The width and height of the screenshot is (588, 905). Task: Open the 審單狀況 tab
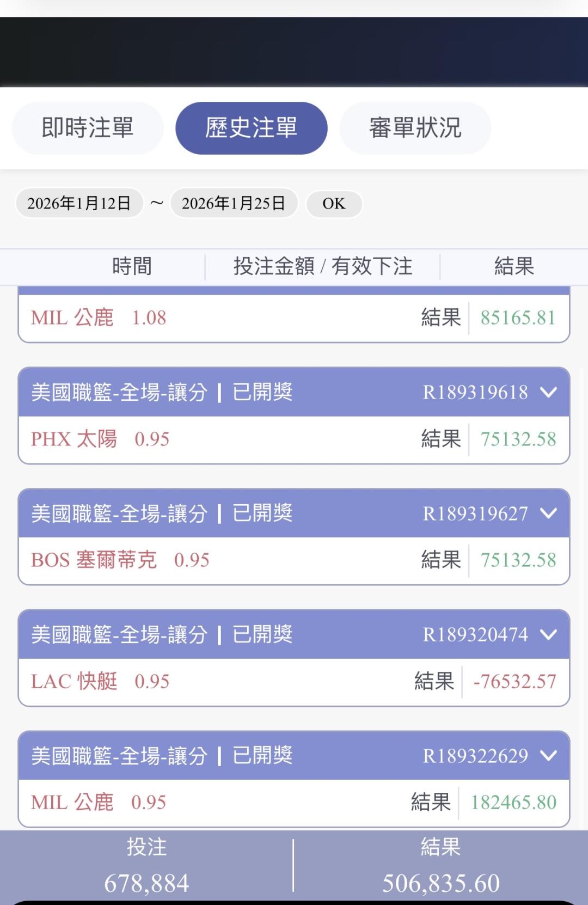pos(415,128)
